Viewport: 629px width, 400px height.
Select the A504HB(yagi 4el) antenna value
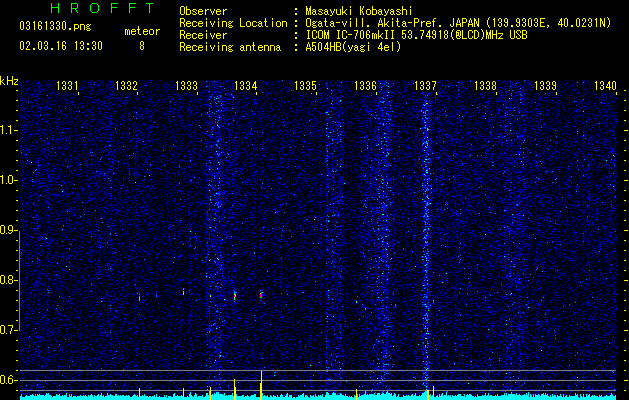[x=353, y=47]
